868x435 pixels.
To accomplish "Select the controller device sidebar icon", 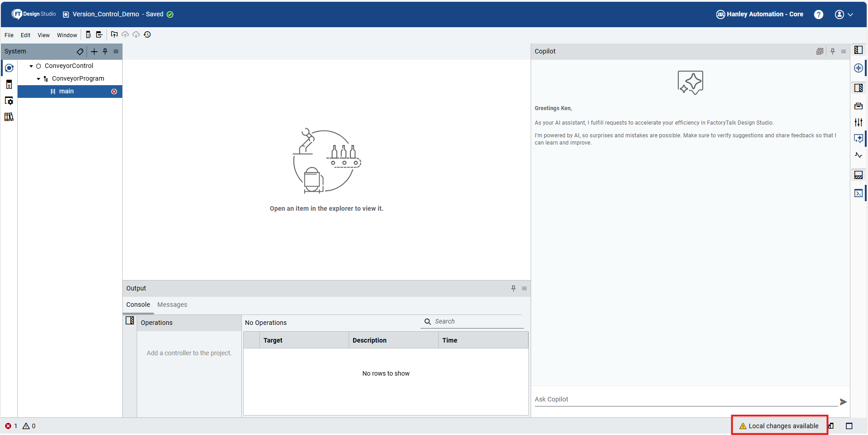I will click(9, 84).
